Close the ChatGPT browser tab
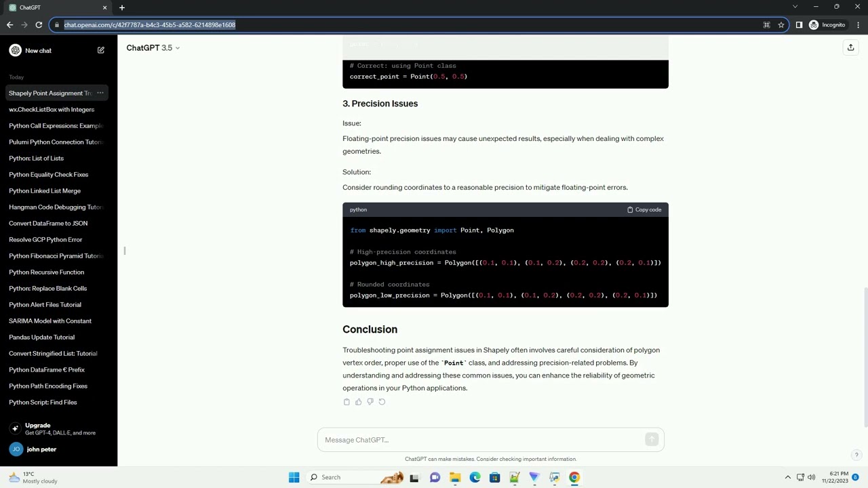The image size is (868, 488). [104, 7]
